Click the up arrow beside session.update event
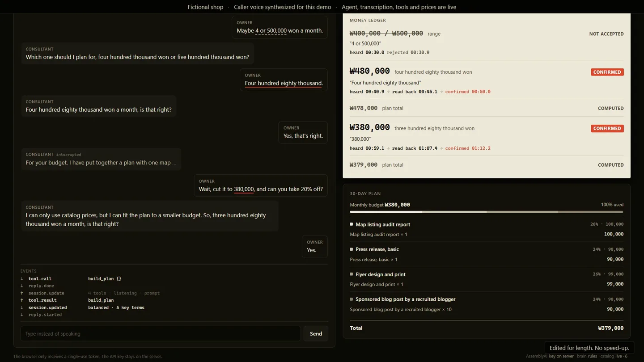The image size is (644, 362). 22,293
